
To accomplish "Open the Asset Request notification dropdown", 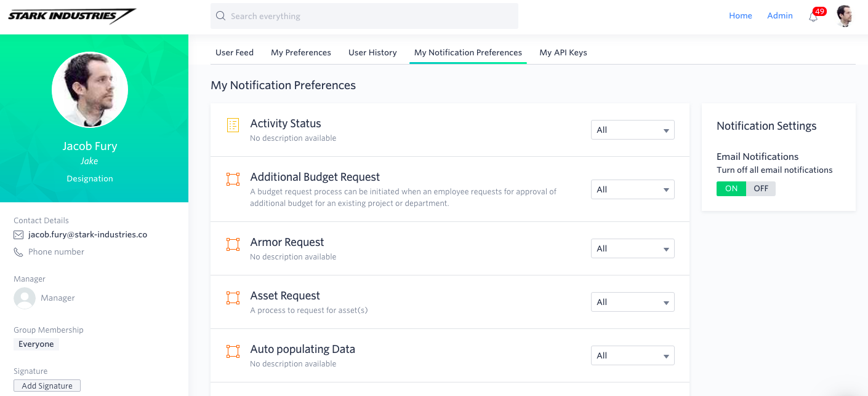I will 633,302.
